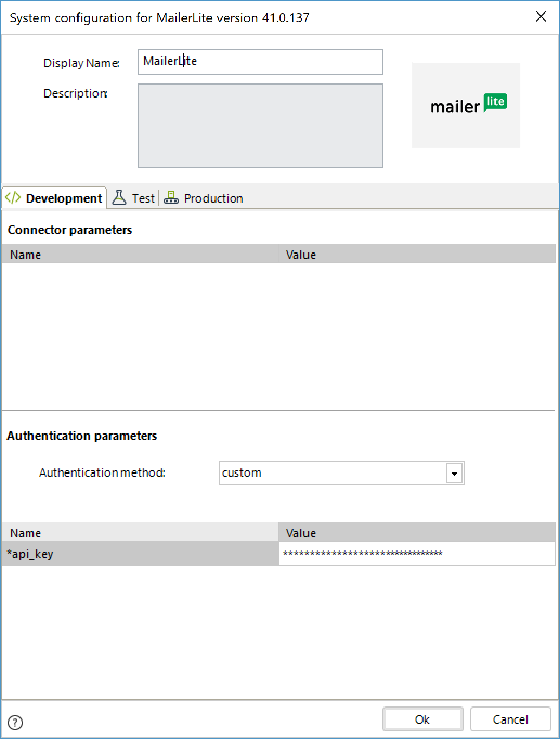Image resolution: width=560 pixels, height=739 pixels.
Task: Click the Development code brackets icon
Action: (x=13, y=198)
